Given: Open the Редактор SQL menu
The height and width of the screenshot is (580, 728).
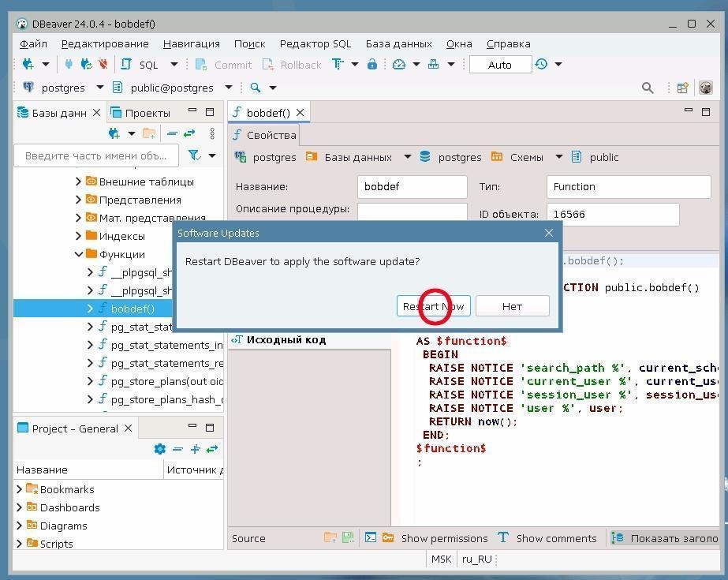Looking at the screenshot, I should pos(315,43).
